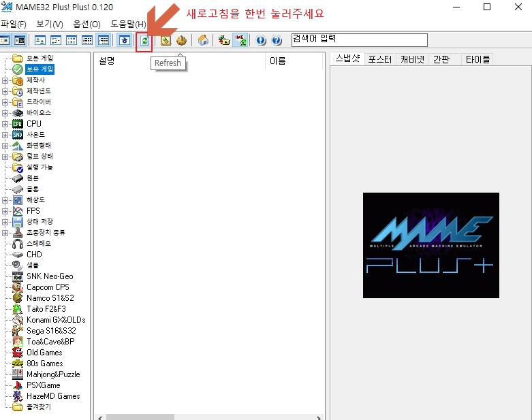Screen dimensions: 532x420
Task: Switch to small icons view
Action: pos(56,41)
